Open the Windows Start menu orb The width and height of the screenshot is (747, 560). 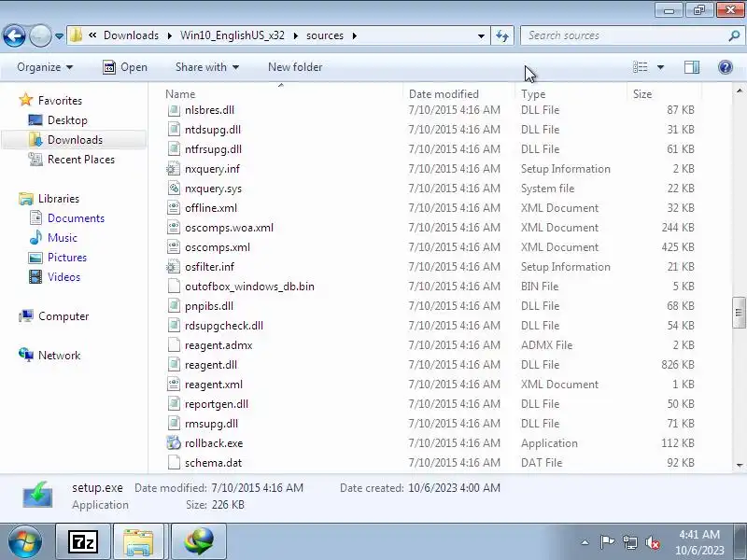24,541
